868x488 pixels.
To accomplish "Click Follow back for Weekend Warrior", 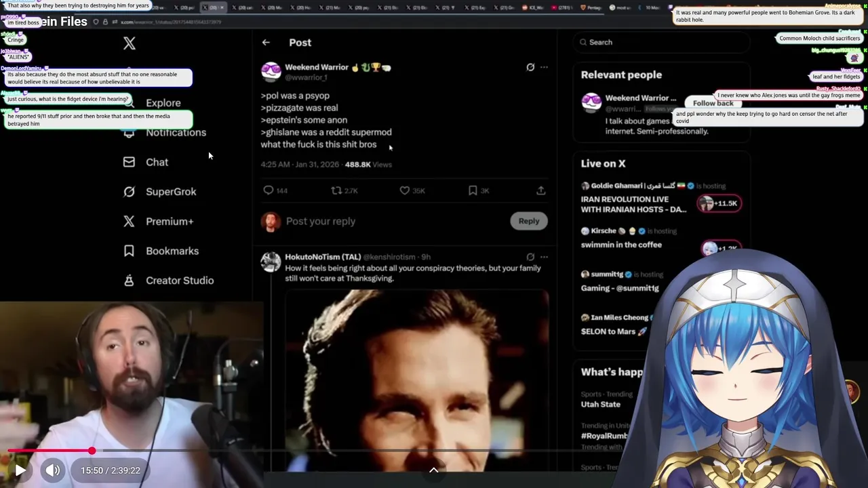I will pyautogui.click(x=713, y=103).
